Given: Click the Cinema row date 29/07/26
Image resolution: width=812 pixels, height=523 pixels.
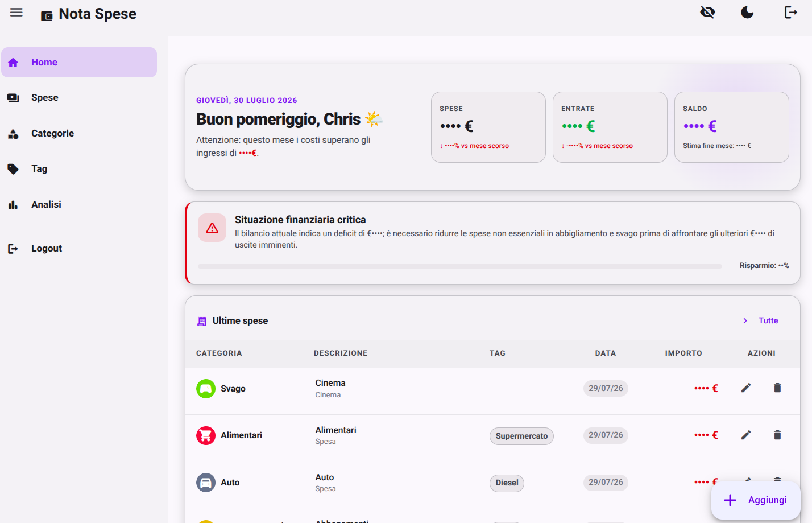Looking at the screenshot, I should tap(606, 388).
